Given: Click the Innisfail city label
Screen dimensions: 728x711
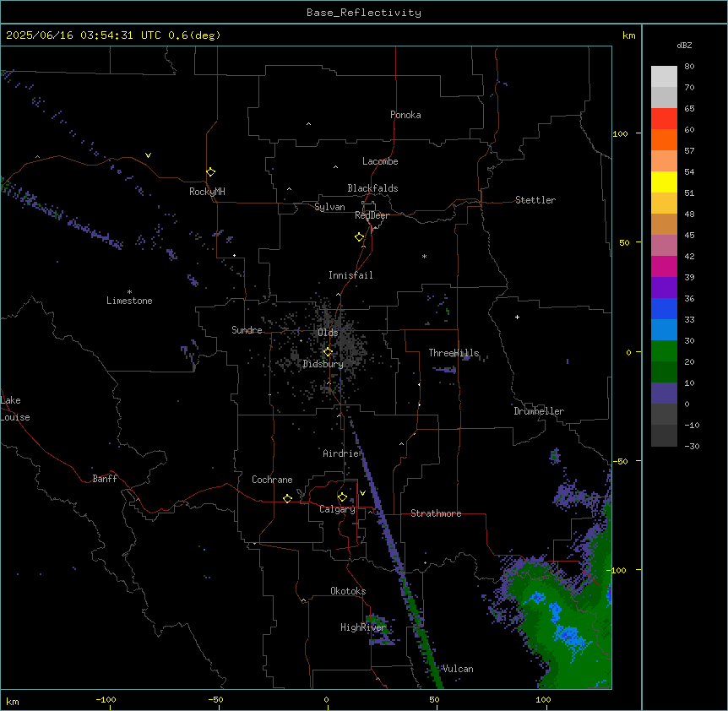Looking at the screenshot, I should pyautogui.click(x=350, y=275).
